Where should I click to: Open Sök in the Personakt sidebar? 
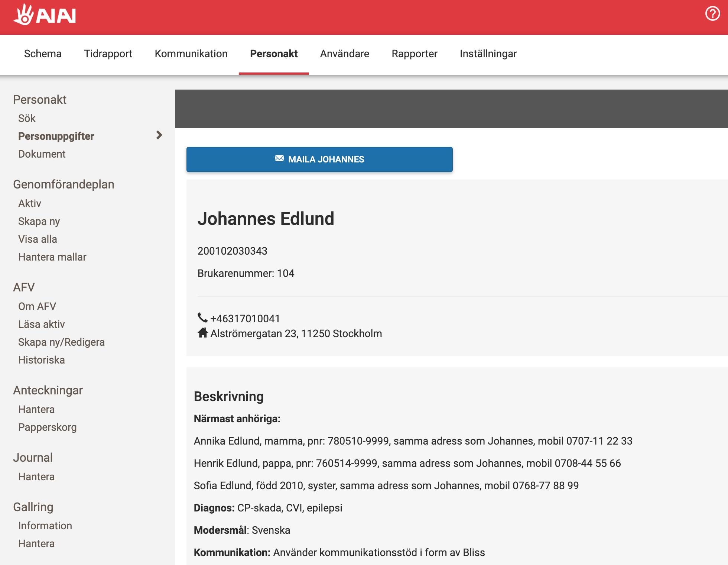pos(27,118)
